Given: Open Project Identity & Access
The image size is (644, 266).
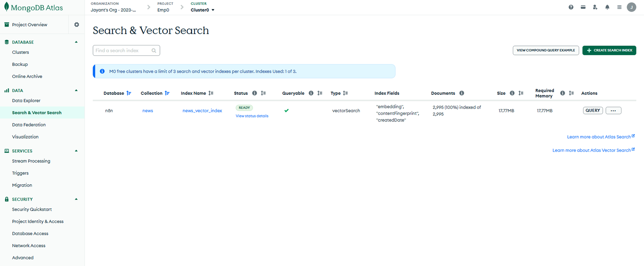Looking at the screenshot, I should pyautogui.click(x=38, y=221).
